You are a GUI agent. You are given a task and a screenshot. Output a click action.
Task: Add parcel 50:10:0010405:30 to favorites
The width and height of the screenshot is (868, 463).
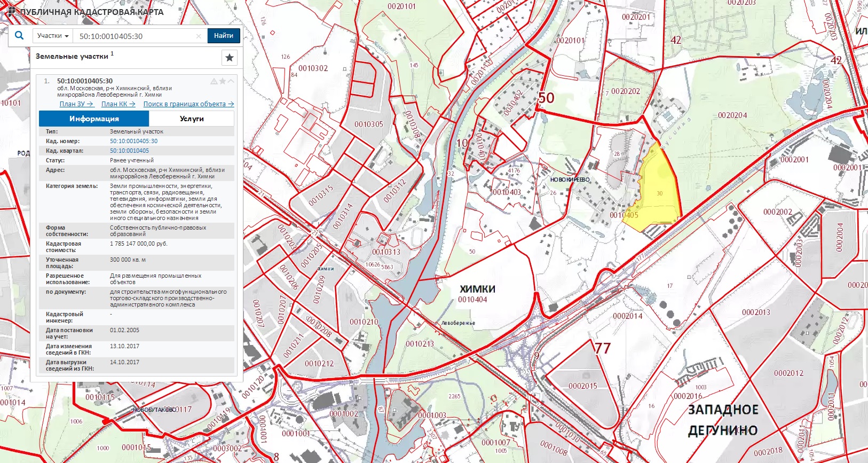click(223, 81)
